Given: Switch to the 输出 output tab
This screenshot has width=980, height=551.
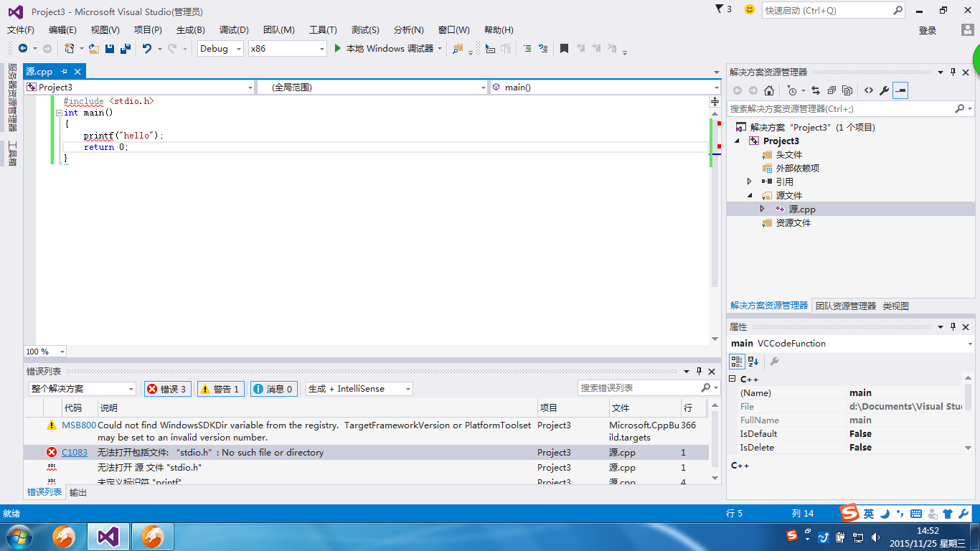Looking at the screenshot, I should pos(78,493).
